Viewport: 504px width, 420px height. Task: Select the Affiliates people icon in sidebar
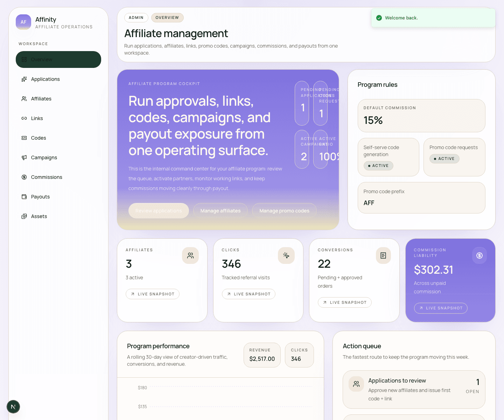point(24,99)
